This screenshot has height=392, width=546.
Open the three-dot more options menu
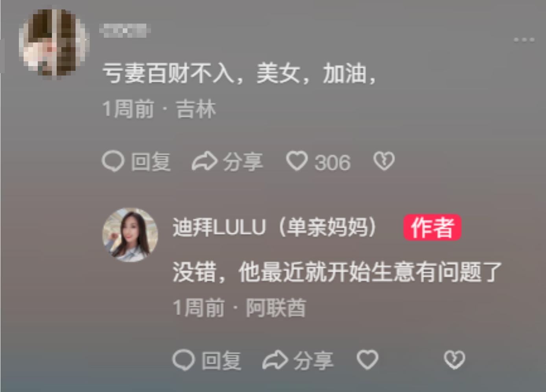click(x=524, y=40)
